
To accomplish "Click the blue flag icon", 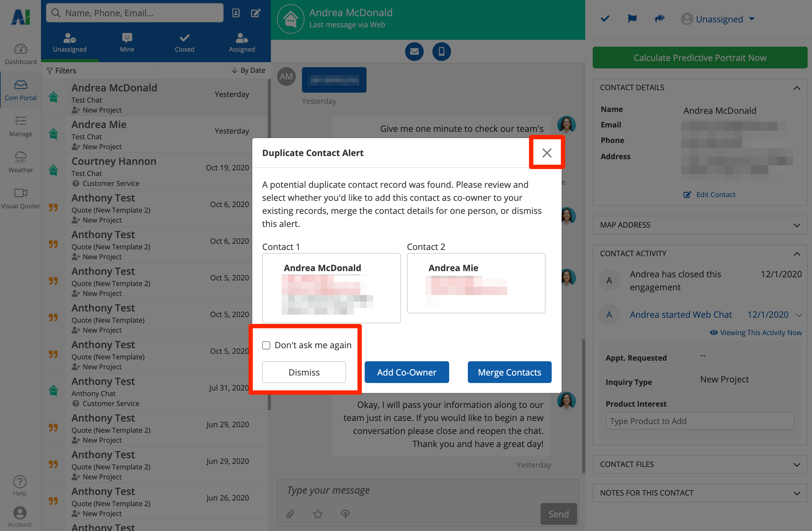I will [x=632, y=19].
